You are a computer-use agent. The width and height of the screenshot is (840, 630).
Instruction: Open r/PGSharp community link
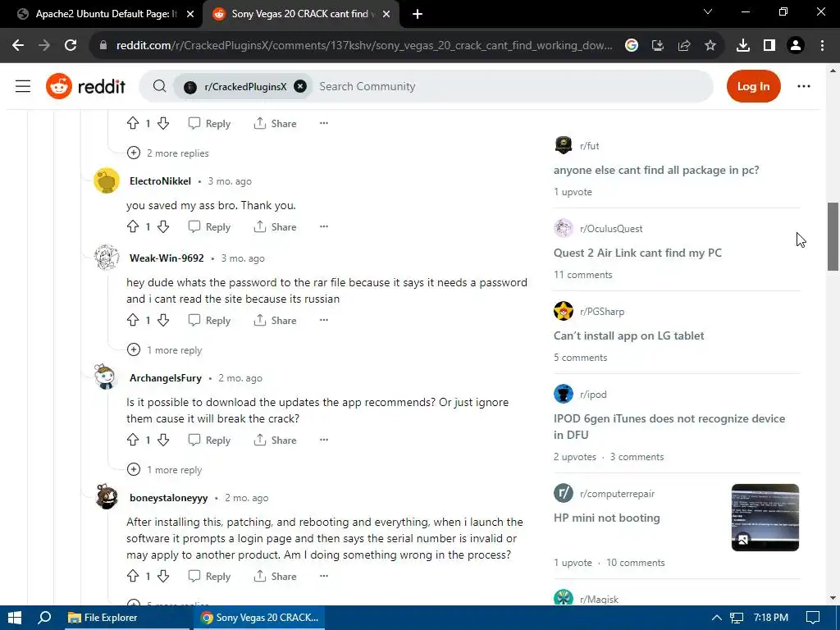tap(602, 311)
